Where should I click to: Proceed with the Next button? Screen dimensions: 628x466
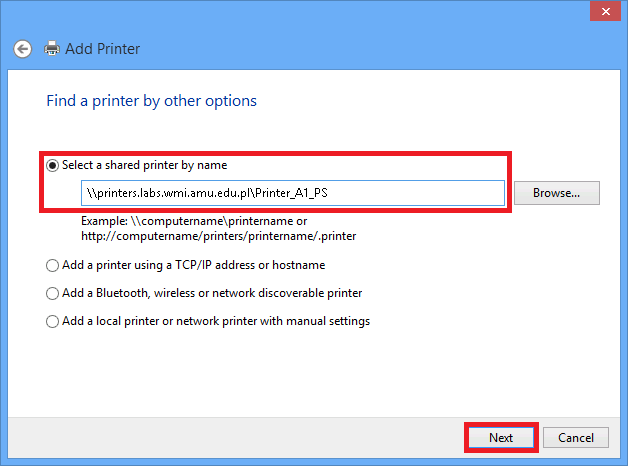[501, 438]
